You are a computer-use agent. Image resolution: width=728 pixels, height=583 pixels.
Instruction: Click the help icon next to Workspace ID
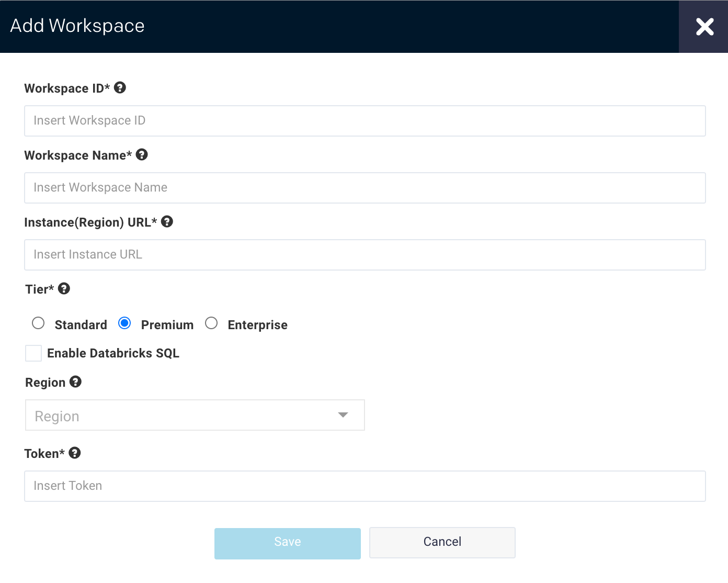coord(120,88)
